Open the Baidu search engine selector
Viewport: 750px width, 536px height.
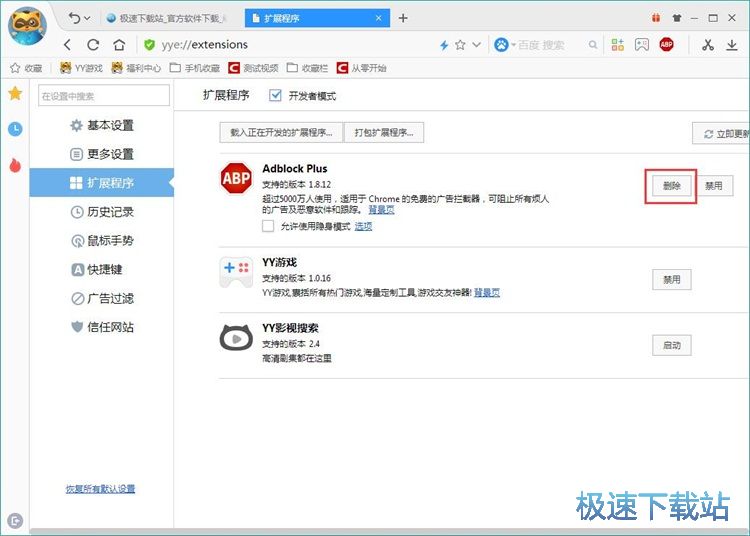[x=505, y=45]
